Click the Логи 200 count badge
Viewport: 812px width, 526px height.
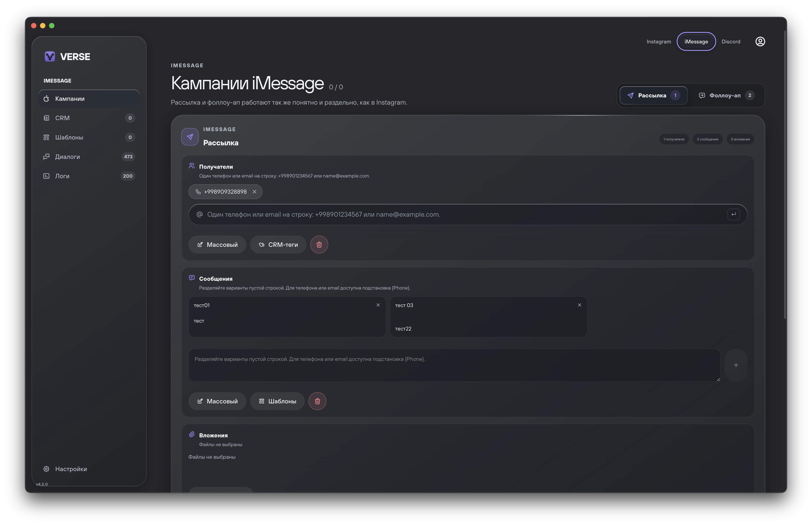coord(128,176)
